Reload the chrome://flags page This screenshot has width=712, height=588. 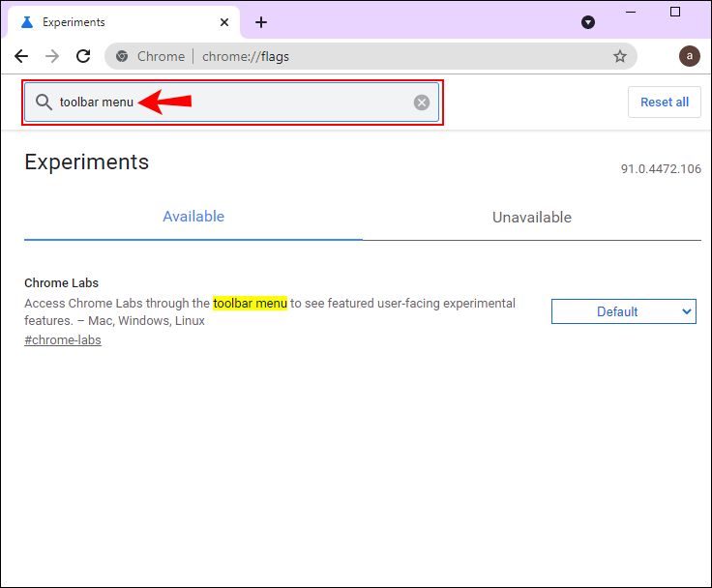[x=83, y=56]
